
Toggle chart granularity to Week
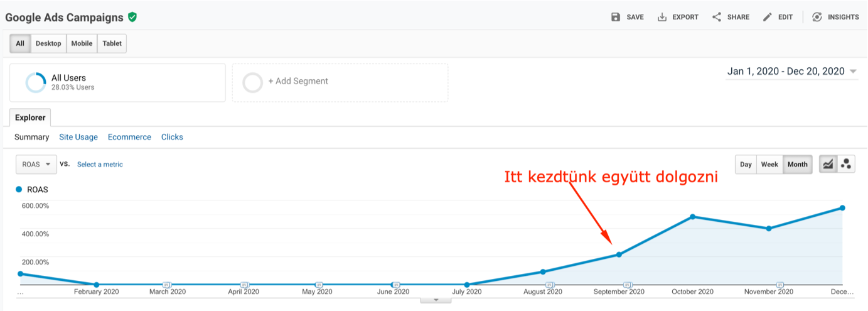tap(769, 165)
